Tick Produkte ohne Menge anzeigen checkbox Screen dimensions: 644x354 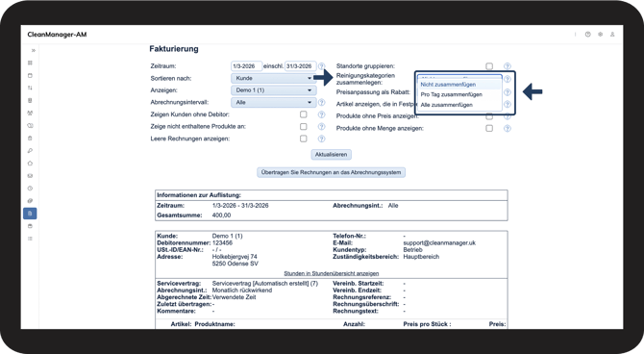(x=489, y=128)
